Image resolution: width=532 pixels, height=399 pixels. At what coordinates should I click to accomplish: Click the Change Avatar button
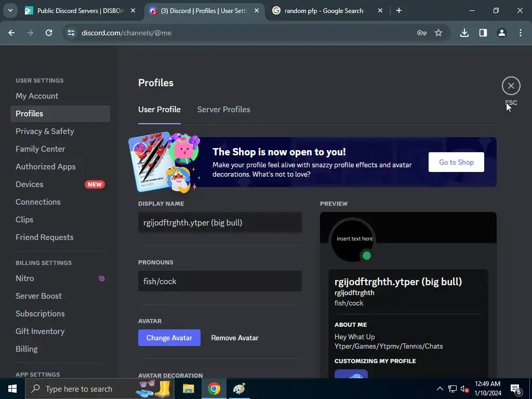[x=169, y=338]
